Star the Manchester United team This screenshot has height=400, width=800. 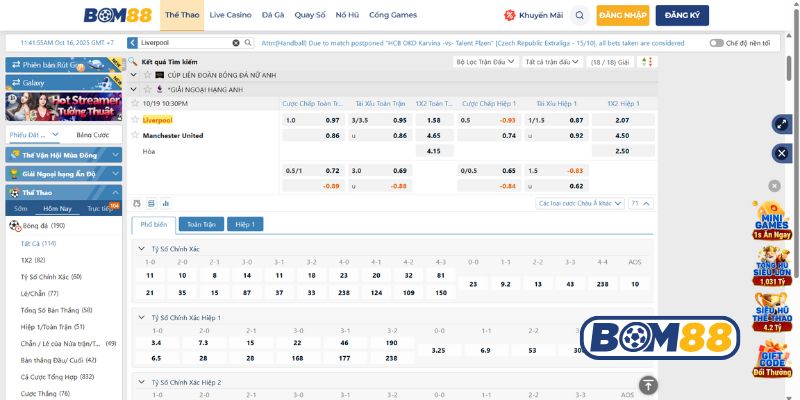[135, 135]
